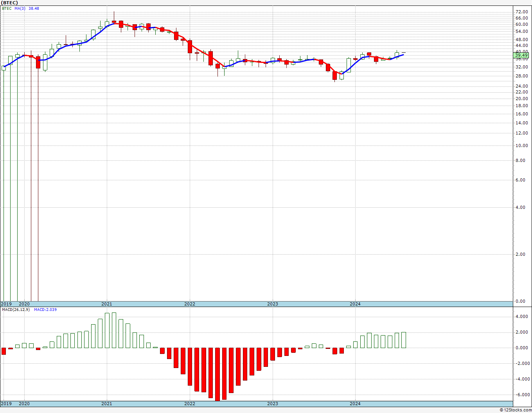Click the last green MACD histogram bar
The width and height of the screenshot is (532, 413).
(404, 340)
